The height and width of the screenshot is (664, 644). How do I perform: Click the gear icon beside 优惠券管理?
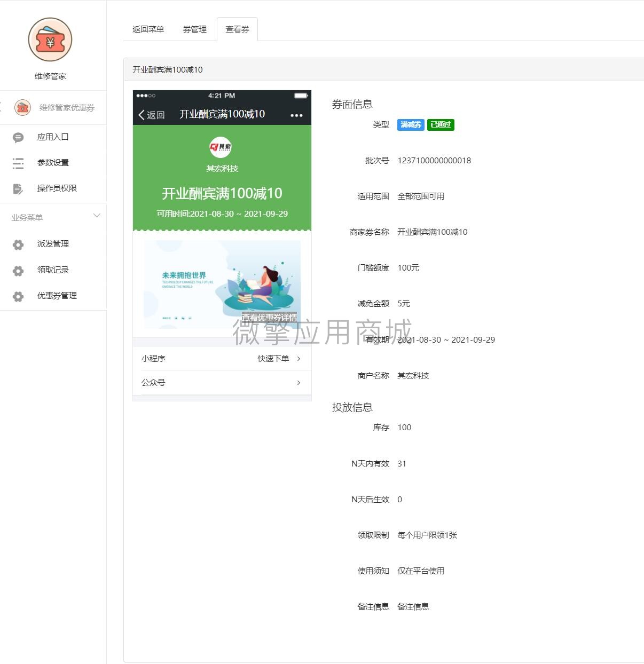(x=18, y=296)
